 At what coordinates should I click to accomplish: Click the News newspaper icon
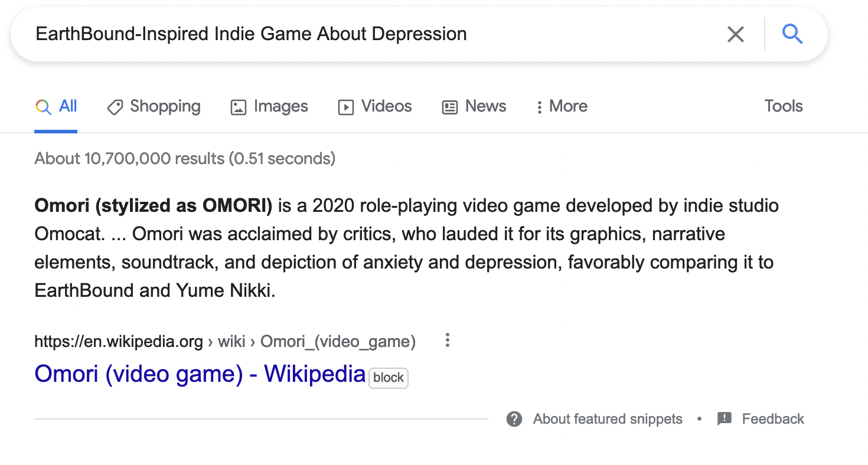[449, 107]
